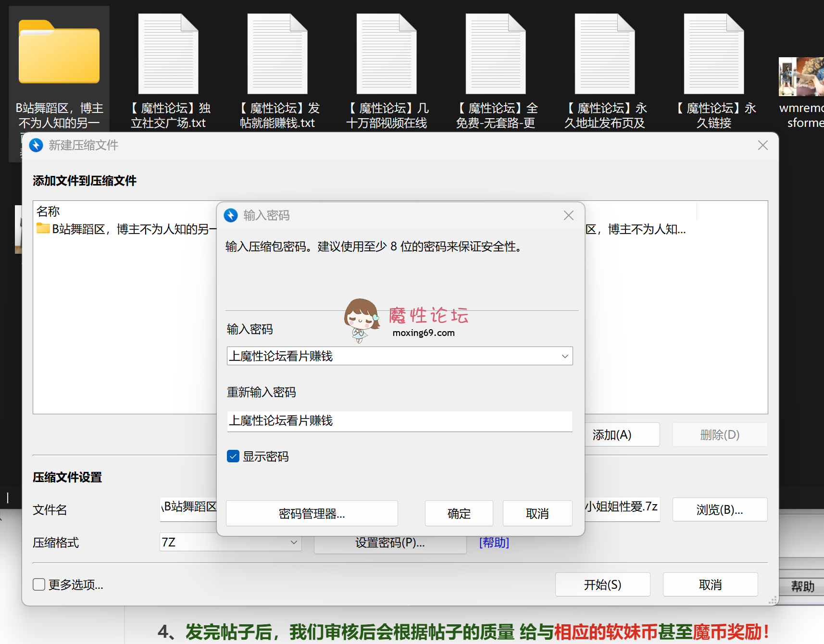824x644 pixels.
Task: Select the 【魔性论坛】永久地址发布页 file icon
Action: point(605,54)
